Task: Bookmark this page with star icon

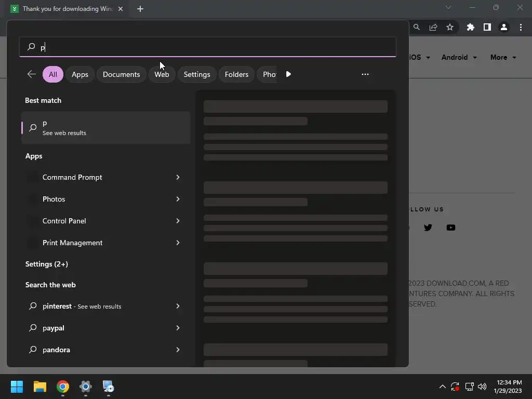Action: click(x=450, y=27)
